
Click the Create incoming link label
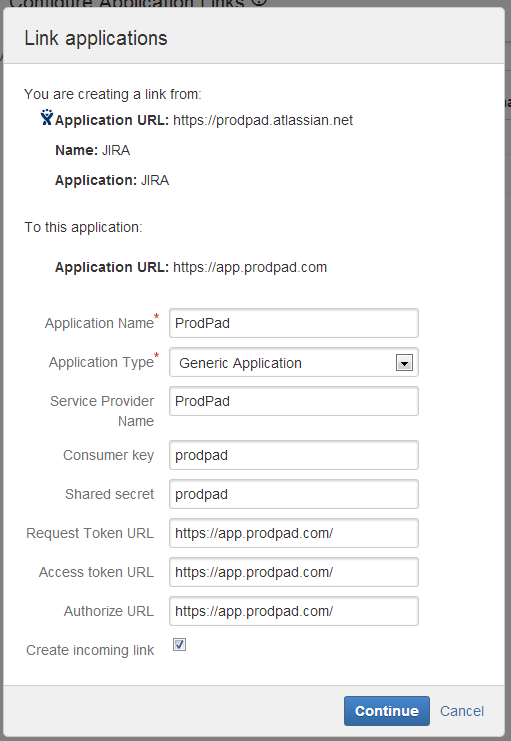click(x=90, y=650)
